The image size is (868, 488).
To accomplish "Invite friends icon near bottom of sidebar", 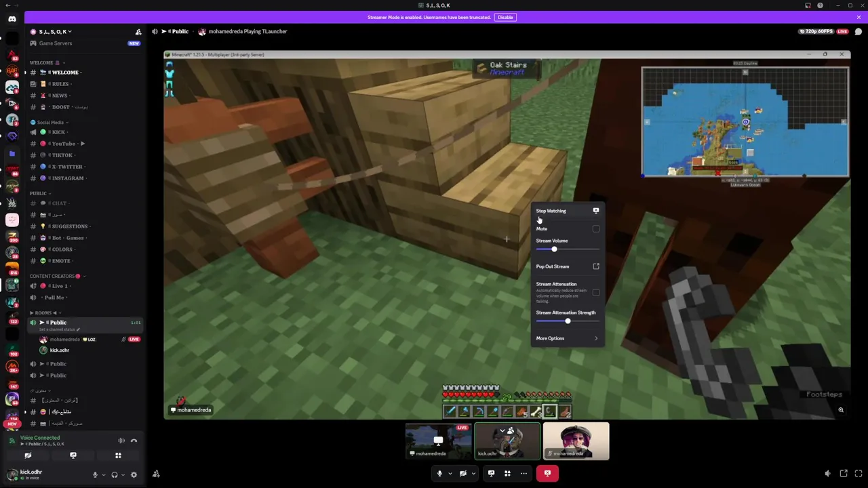I will click(x=156, y=474).
